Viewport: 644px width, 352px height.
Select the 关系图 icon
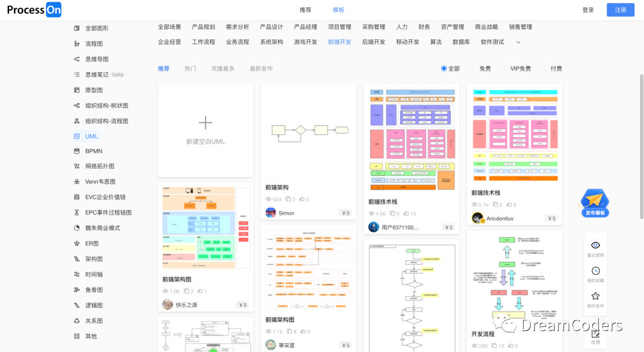(77, 321)
